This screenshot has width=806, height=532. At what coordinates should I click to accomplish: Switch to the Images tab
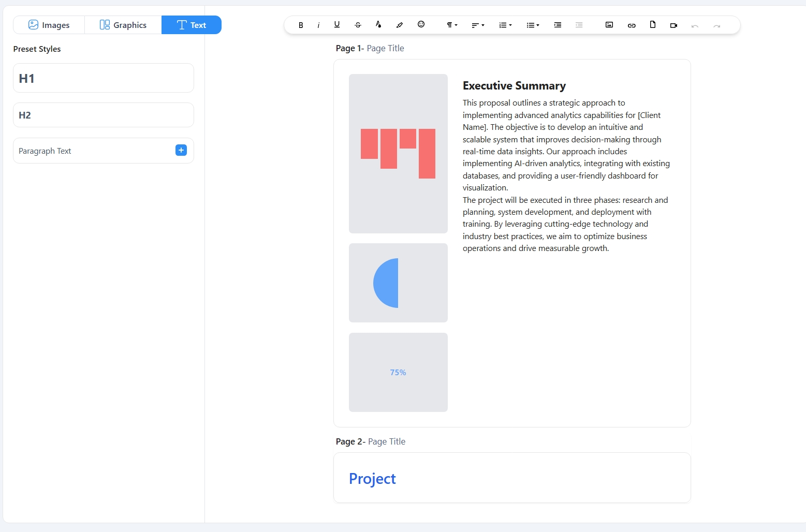tap(49, 25)
